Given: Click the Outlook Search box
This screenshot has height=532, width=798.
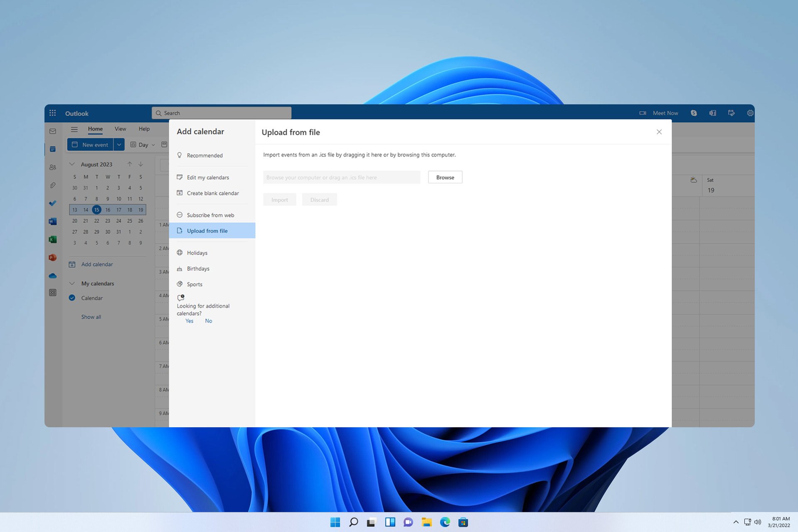Looking at the screenshot, I should tap(222, 113).
